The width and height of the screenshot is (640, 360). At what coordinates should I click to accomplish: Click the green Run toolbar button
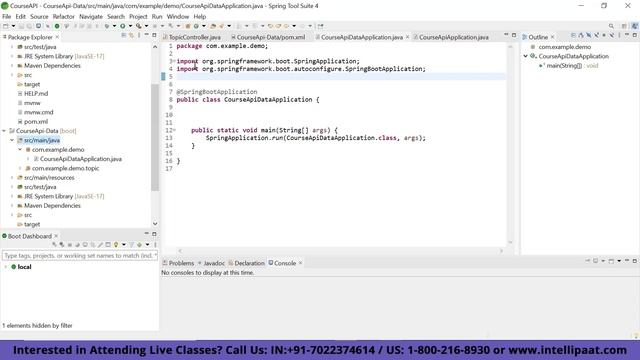click(122, 26)
